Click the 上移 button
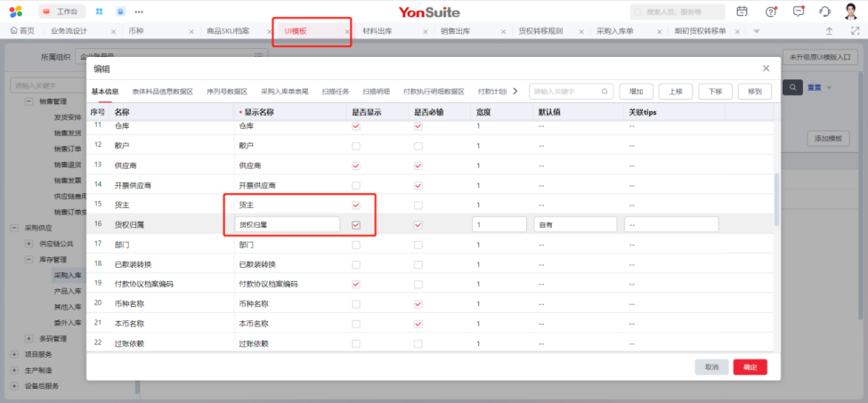Image resolution: width=868 pixels, height=403 pixels. [676, 91]
